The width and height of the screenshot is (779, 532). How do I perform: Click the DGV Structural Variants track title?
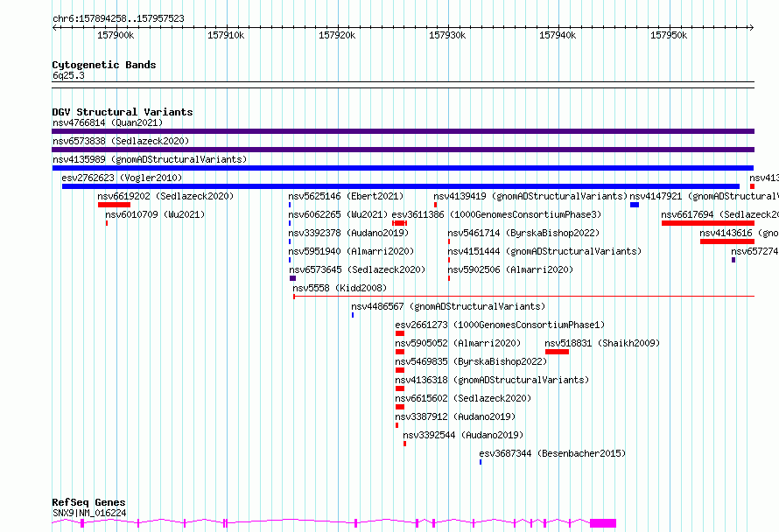123,112
